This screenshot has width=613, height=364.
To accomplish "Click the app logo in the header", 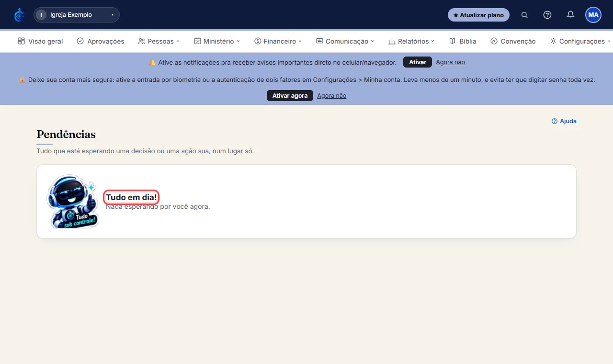I will coord(19,15).
